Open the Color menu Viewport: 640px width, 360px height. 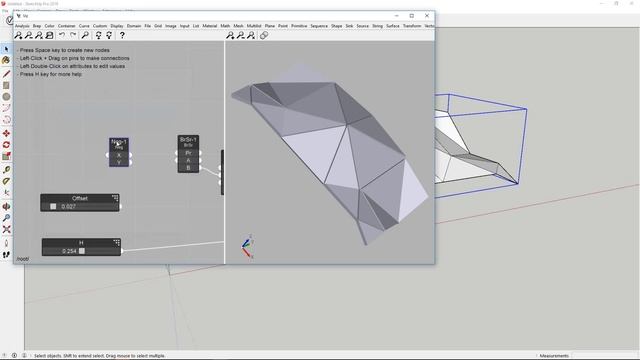pos(49,26)
